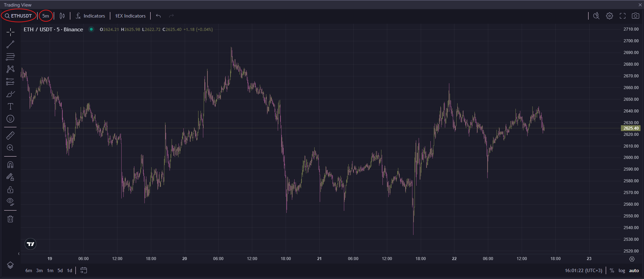Take a chart snapshot with camera icon
This screenshot has width=644, height=279.
[635, 16]
